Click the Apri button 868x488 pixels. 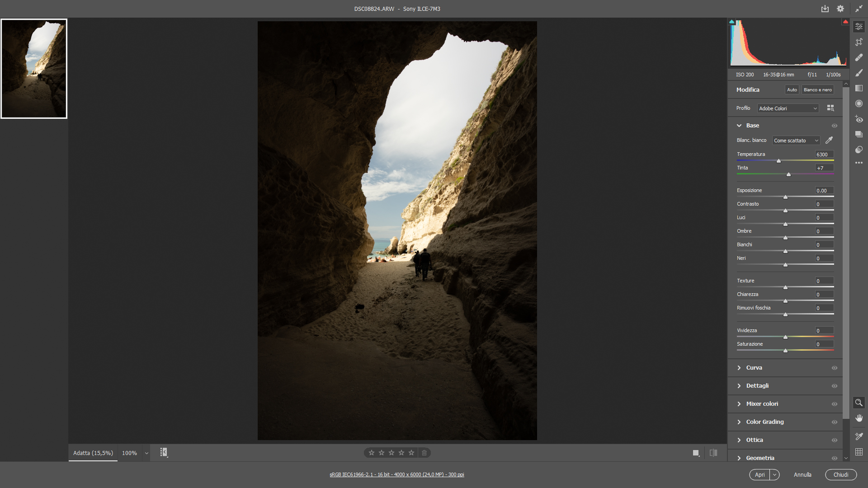point(760,474)
